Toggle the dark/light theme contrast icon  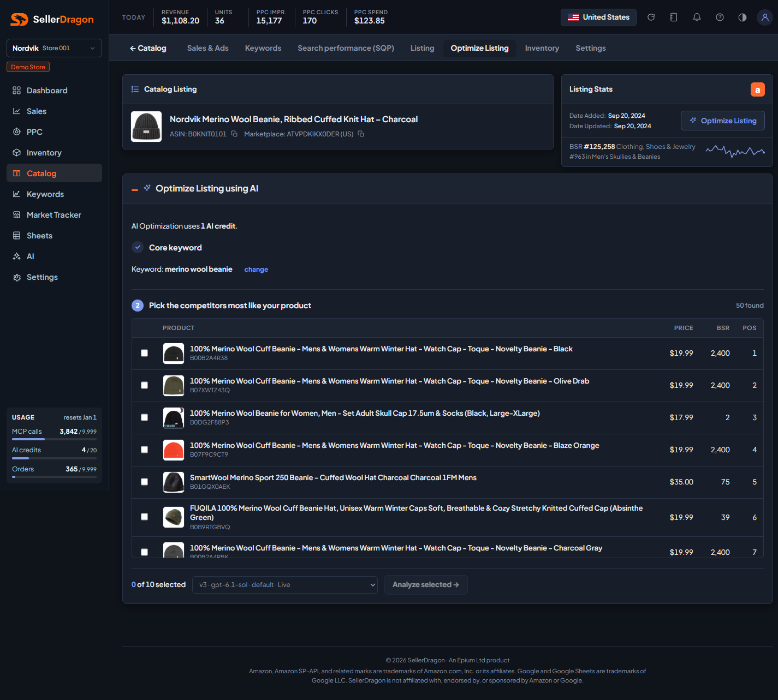743,17
